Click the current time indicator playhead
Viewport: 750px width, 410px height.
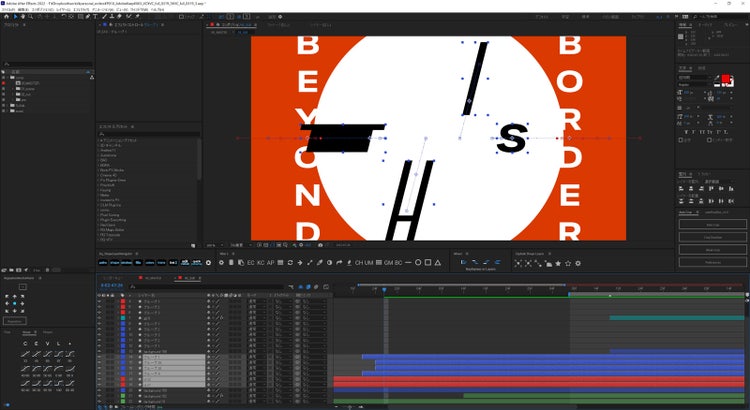[384, 290]
